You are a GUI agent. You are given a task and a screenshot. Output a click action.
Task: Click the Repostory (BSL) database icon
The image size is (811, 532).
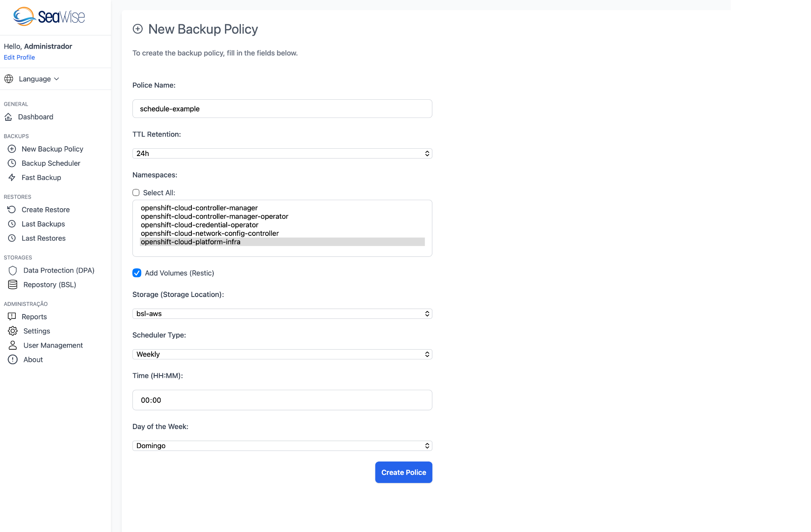(x=13, y=284)
